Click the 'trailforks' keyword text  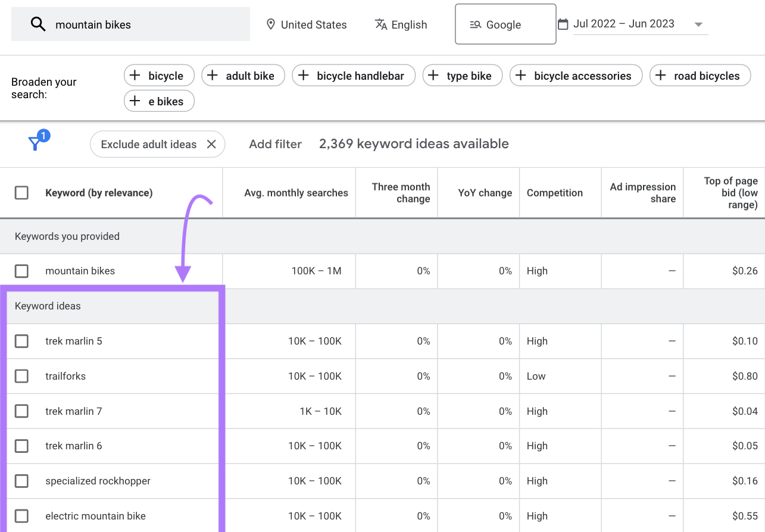[x=65, y=376]
